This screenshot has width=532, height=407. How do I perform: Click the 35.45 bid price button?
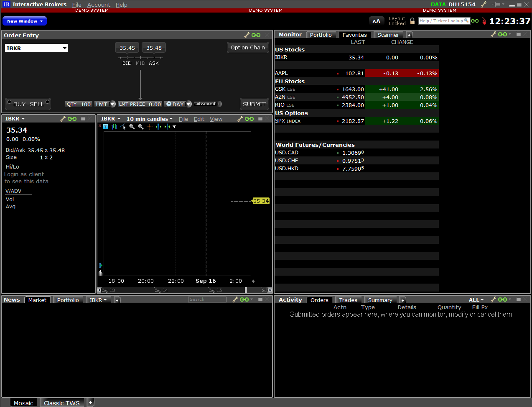tap(127, 48)
